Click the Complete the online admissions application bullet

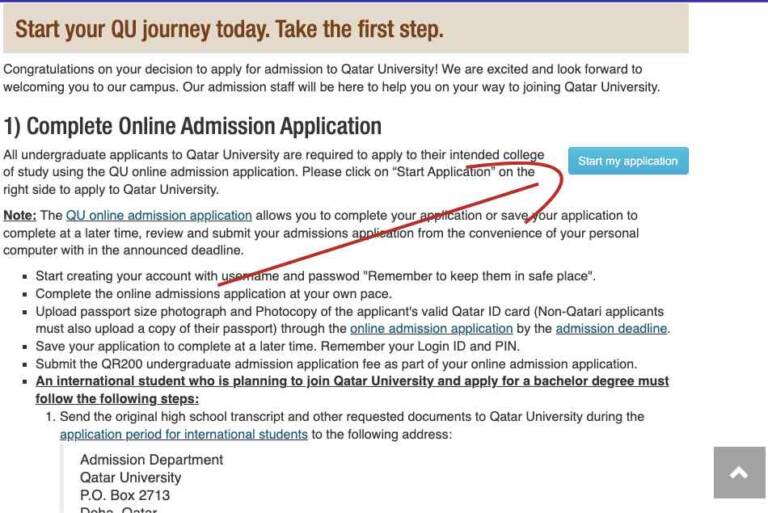(x=214, y=293)
